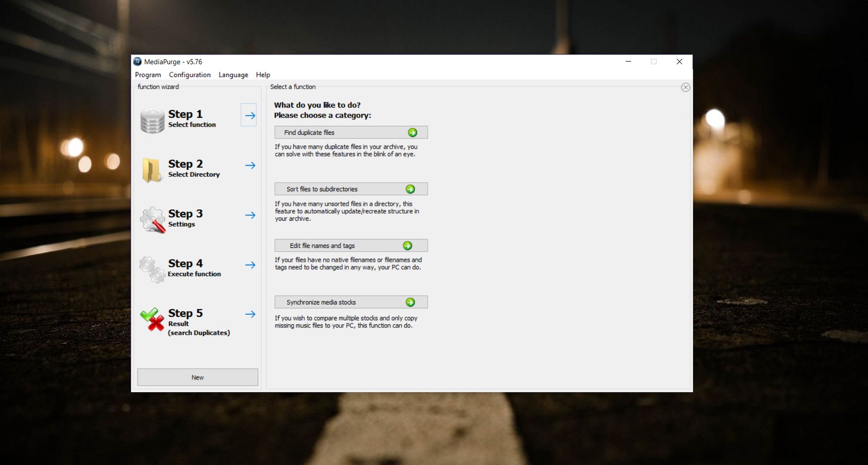This screenshot has height=465, width=868.
Task: Click the New button
Action: click(x=198, y=377)
